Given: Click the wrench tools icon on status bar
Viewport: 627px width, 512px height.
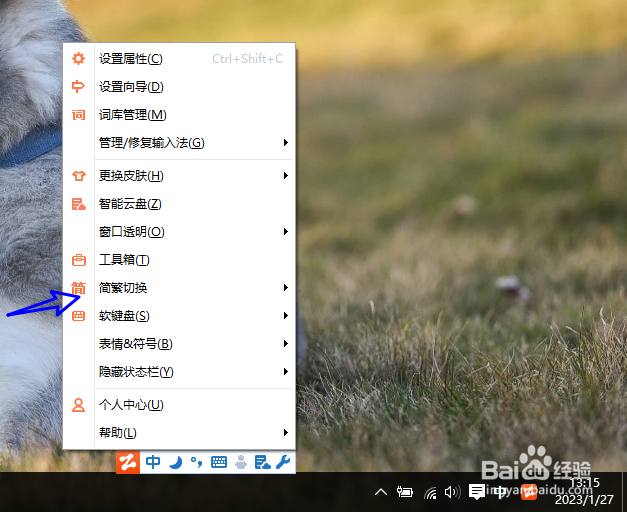Looking at the screenshot, I should (x=283, y=462).
